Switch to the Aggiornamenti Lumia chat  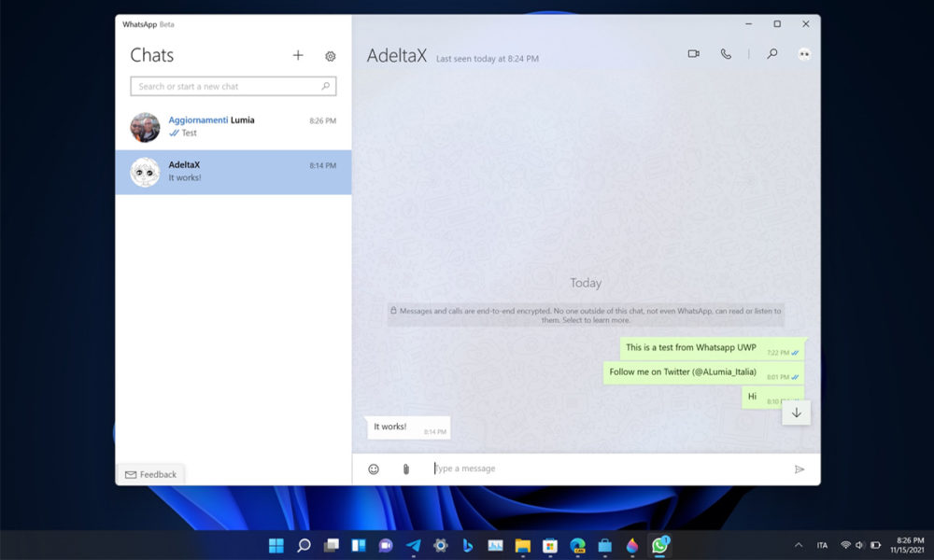233,127
